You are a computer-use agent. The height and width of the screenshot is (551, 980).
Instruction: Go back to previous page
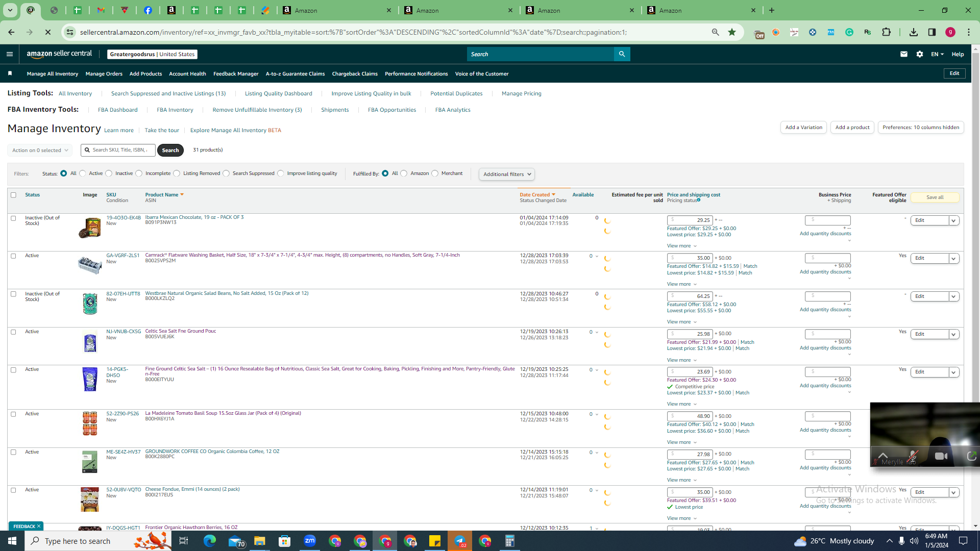[11, 32]
